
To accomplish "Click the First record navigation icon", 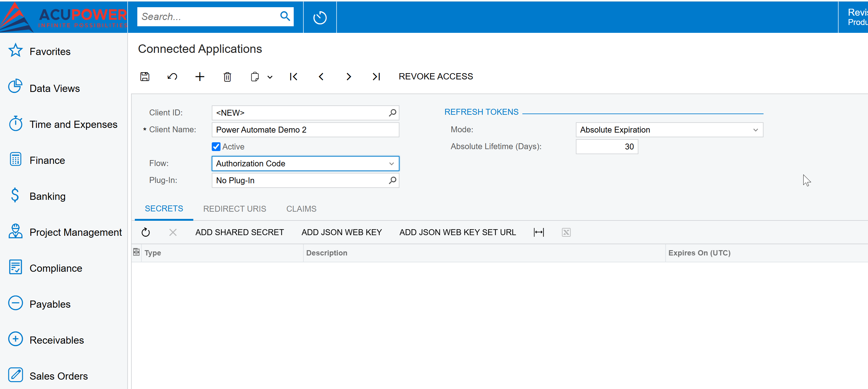I will [293, 77].
